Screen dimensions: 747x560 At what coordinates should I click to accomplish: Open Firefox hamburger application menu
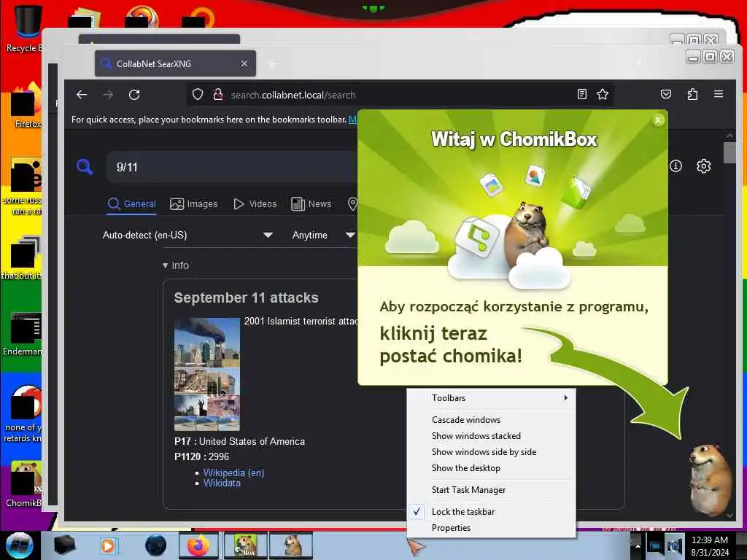pos(719,94)
